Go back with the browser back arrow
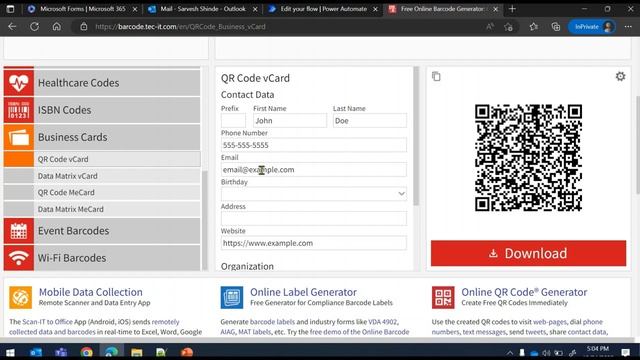Image resolution: width=640 pixels, height=360 pixels. point(12,27)
